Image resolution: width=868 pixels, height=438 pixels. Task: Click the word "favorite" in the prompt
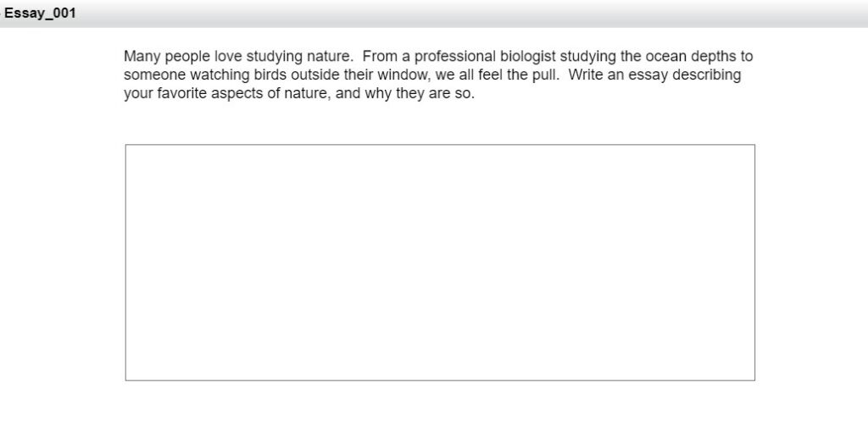(181, 93)
